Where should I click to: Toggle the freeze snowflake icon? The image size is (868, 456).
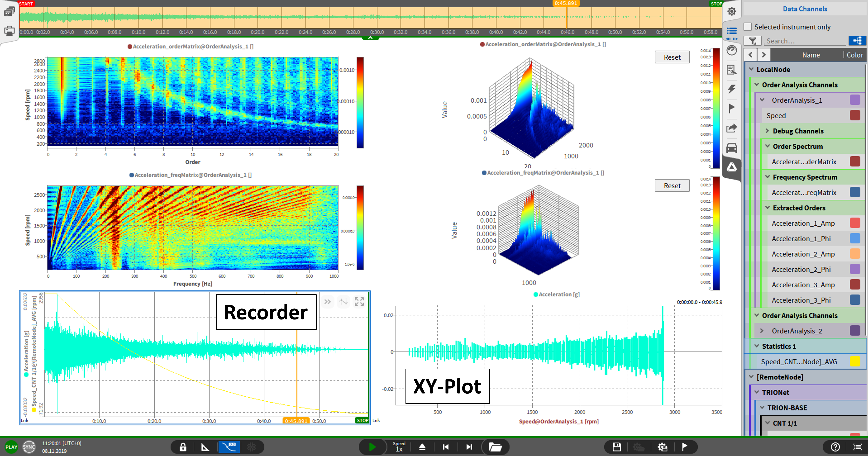[251, 447]
